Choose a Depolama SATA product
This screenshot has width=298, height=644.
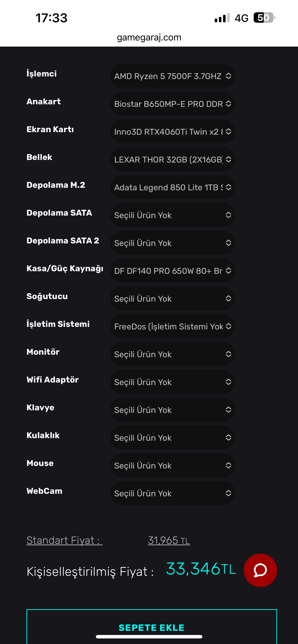[x=172, y=215]
